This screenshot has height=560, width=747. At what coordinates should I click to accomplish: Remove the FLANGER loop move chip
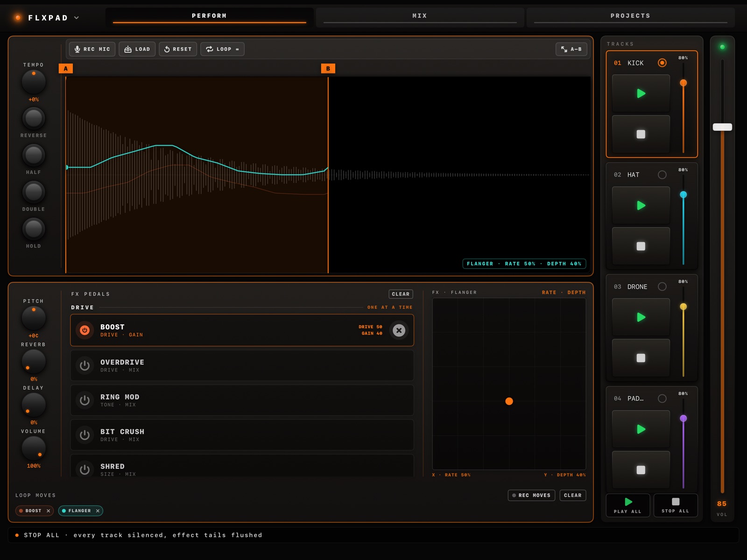point(98,511)
